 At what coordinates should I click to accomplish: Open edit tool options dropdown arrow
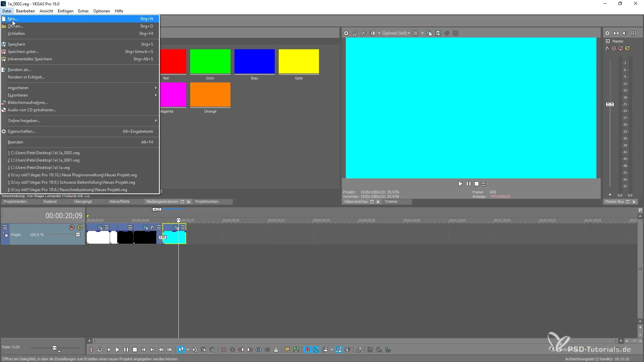188,350
